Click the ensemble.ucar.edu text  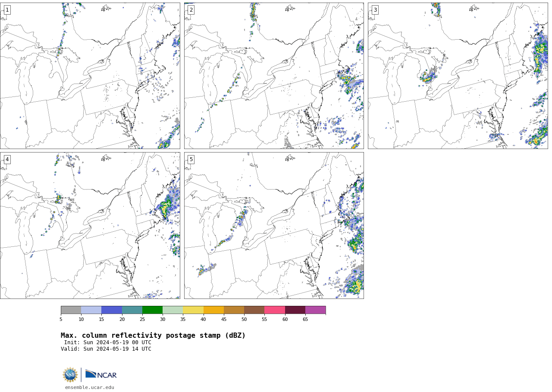point(90,388)
